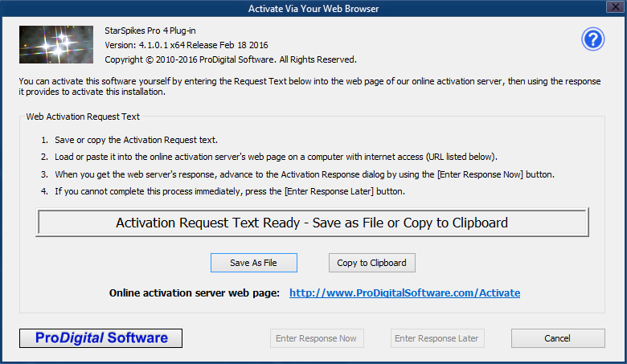The width and height of the screenshot is (627, 364).
Task: Click the StarSpikes Pro star thumbnail image
Action: [56, 44]
